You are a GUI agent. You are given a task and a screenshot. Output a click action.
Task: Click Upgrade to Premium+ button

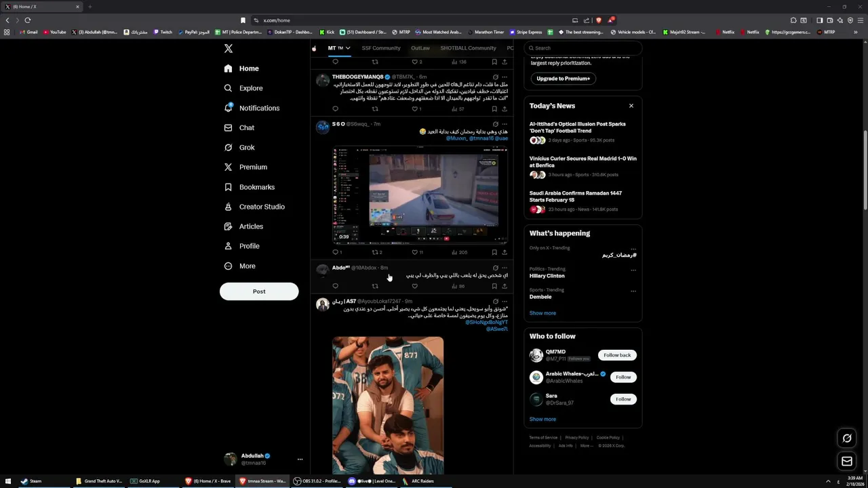click(x=563, y=79)
